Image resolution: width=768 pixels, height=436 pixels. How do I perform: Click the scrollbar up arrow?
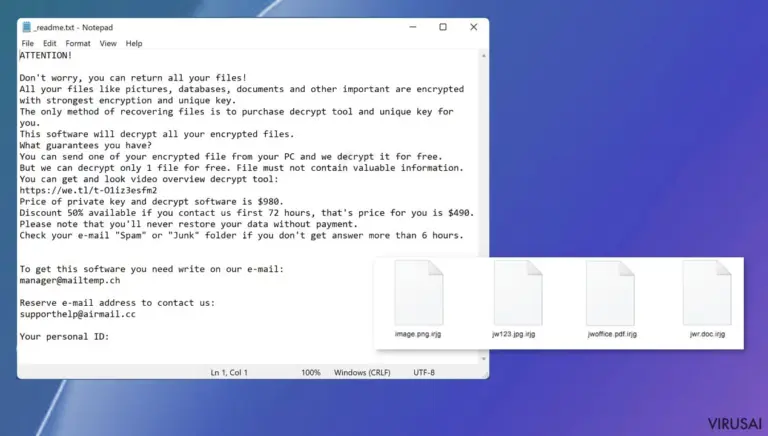(x=483, y=56)
